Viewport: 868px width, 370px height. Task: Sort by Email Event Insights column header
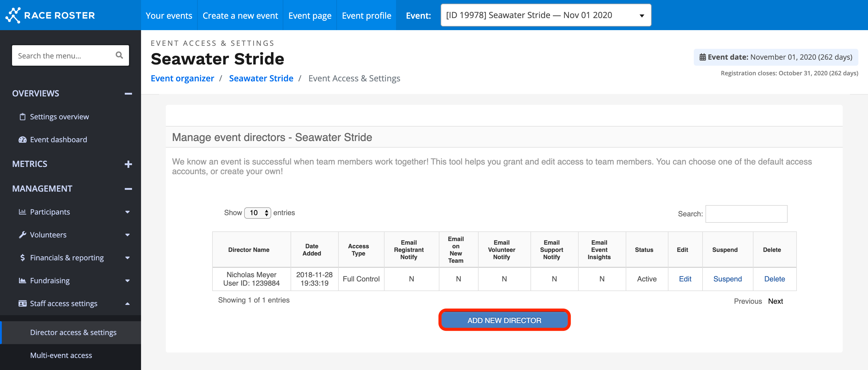point(602,250)
